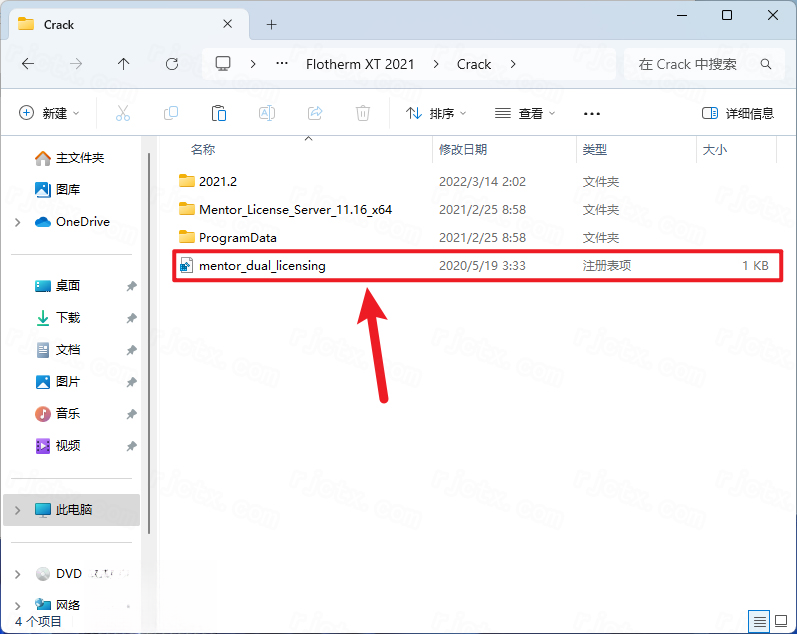Image resolution: width=797 pixels, height=634 pixels.
Task: Unpin Music from quick access
Action: 132,414
